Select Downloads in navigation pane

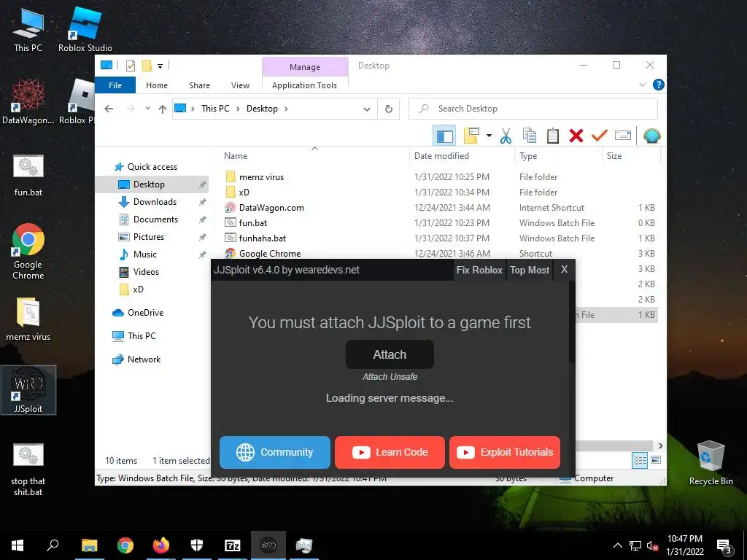pyautogui.click(x=155, y=202)
